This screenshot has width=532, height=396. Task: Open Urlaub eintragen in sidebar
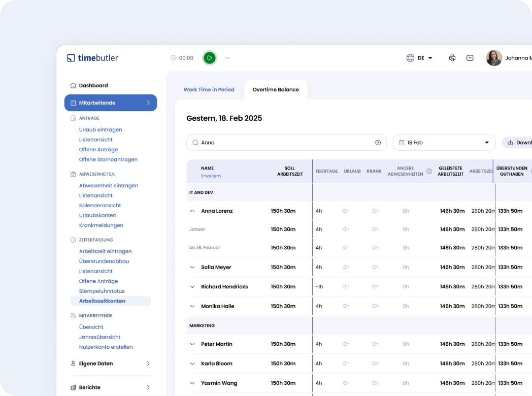101,129
